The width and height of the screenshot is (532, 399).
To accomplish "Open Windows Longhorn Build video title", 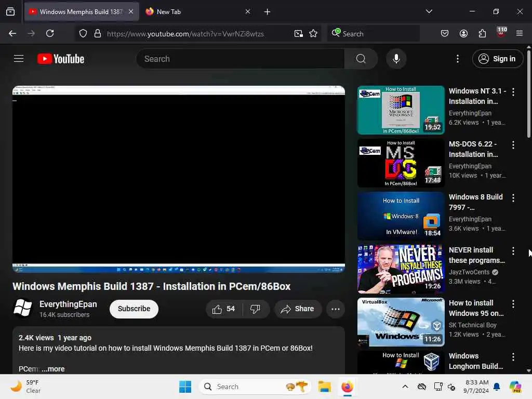I will click(476, 361).
